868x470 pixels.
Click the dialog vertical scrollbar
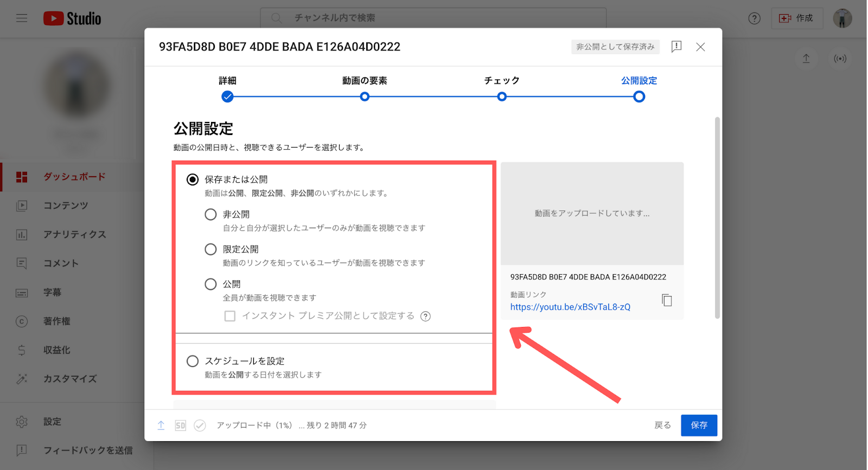tap(717, 217)
